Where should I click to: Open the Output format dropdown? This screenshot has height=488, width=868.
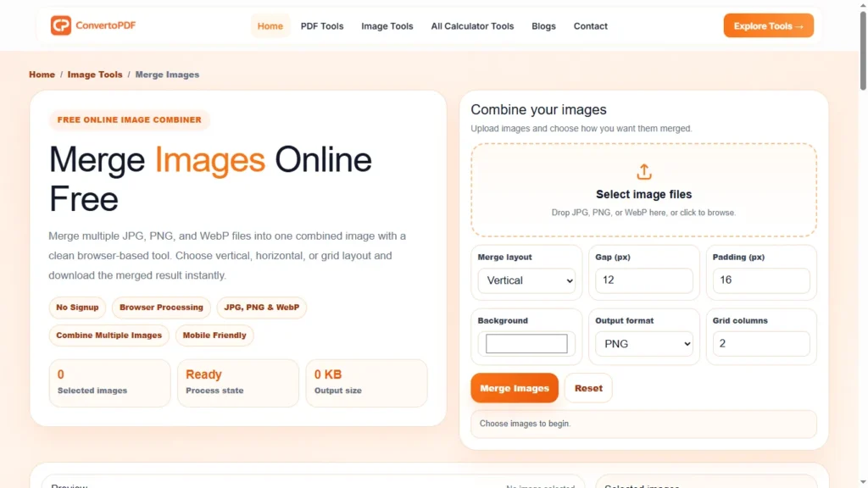pyautogui.click(x=644, y=344)
